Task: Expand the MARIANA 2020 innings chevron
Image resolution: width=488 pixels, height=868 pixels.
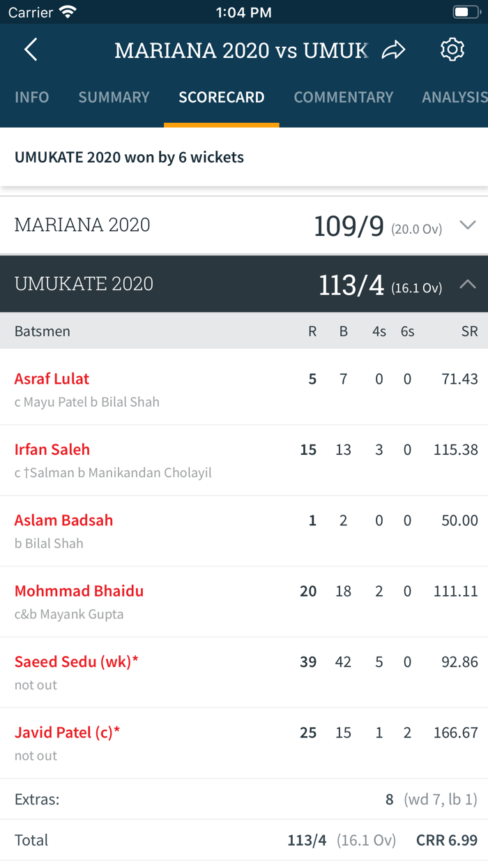Action: 468,225
